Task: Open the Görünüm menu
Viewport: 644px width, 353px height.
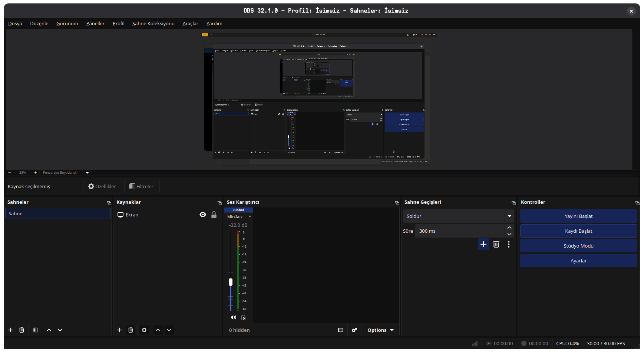Action: click(67, 23)
